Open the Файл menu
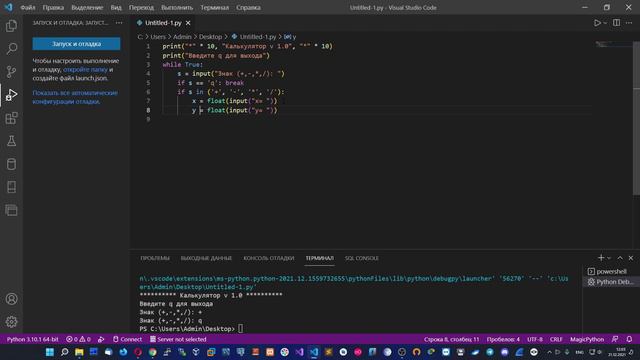640x360 pixels. point(28,7)
